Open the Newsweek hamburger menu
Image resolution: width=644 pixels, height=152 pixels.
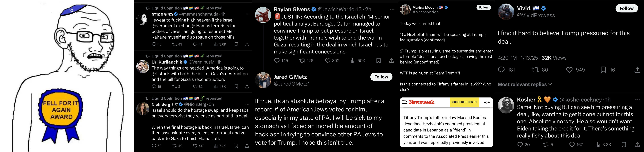click(404, 102)
